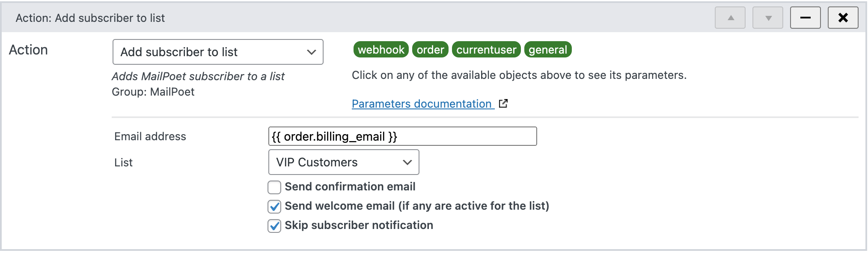Collapse the panel with the minus icon
This screenshot has height=253, width=868.
click(805, 18)
